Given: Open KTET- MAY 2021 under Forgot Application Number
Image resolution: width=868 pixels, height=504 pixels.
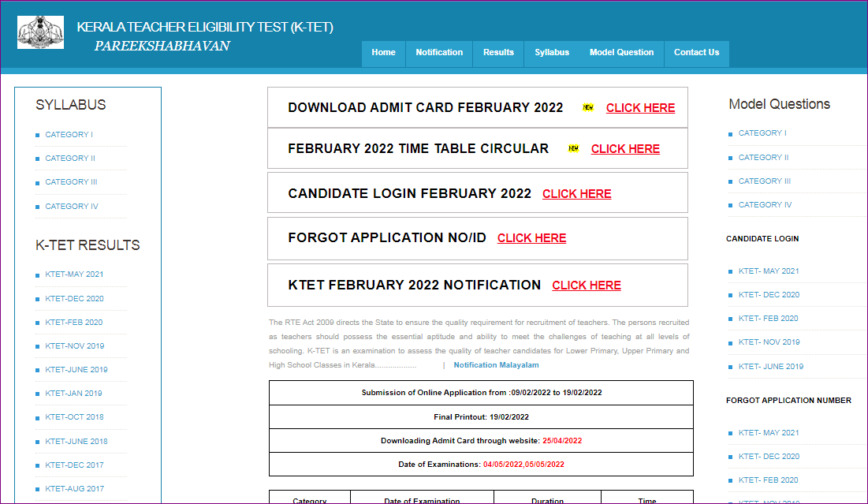Looking at the screenshot, I should coord(769,433).
